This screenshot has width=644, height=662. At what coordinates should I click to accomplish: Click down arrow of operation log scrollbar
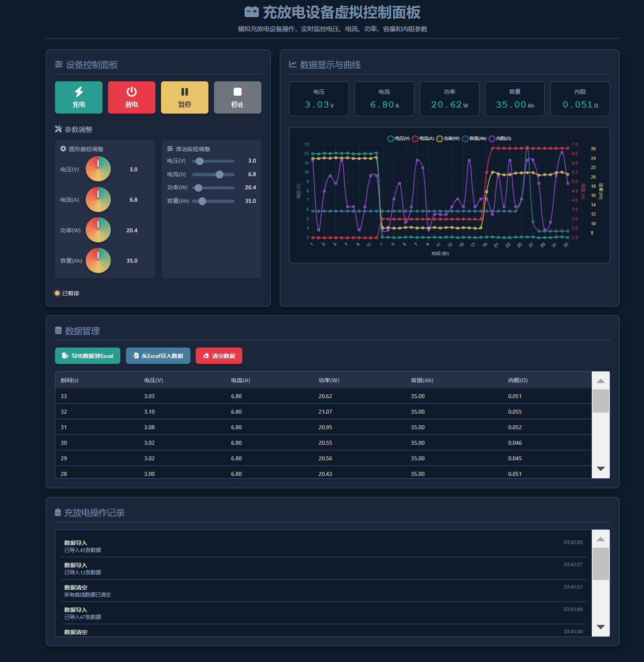click(601, 627)
